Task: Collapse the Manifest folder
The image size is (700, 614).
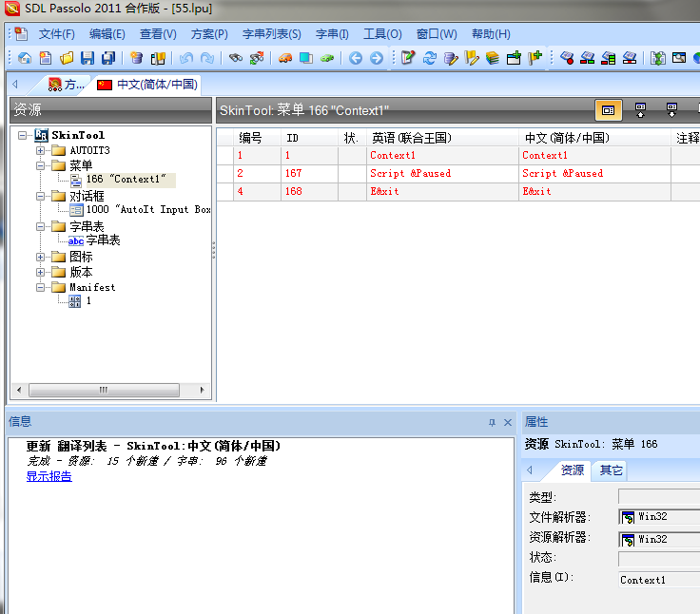Action: (40, 287)
